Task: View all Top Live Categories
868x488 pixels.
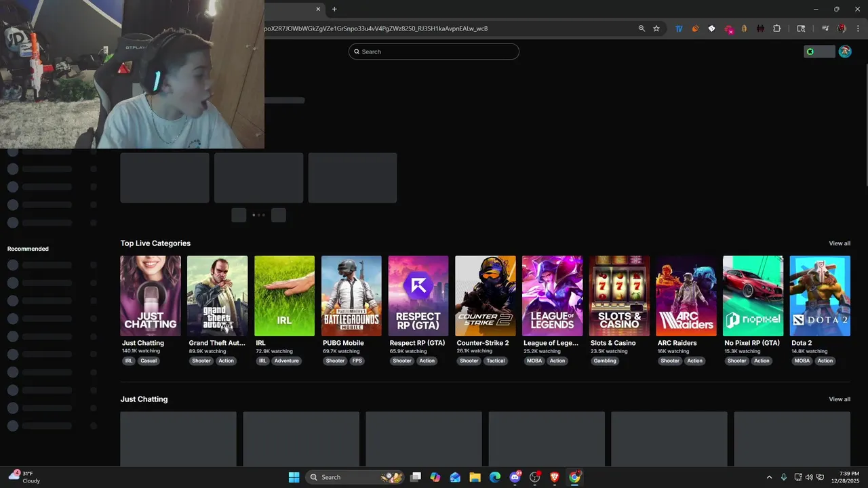Action: pos(840,243)
